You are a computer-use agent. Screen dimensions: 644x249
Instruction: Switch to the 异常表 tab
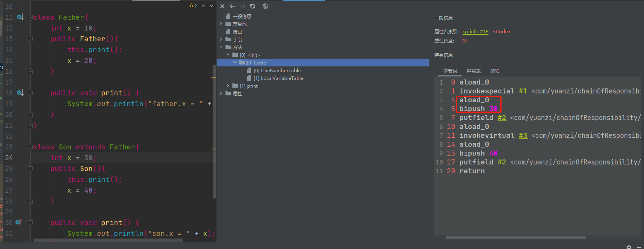click(474, 71)
